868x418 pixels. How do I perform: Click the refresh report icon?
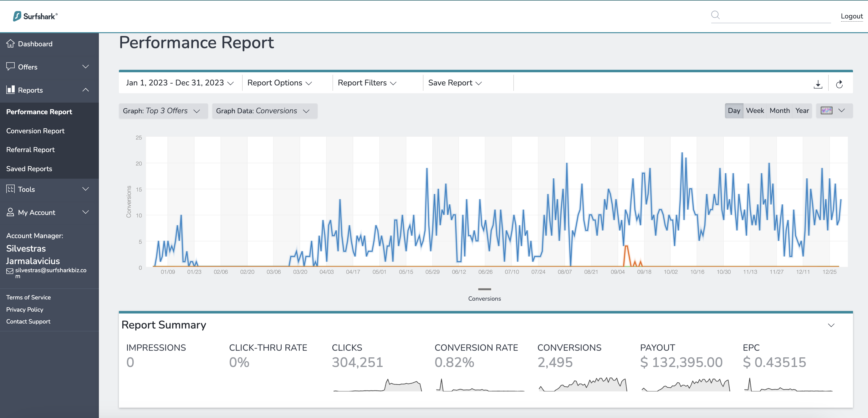pos(839,84)
